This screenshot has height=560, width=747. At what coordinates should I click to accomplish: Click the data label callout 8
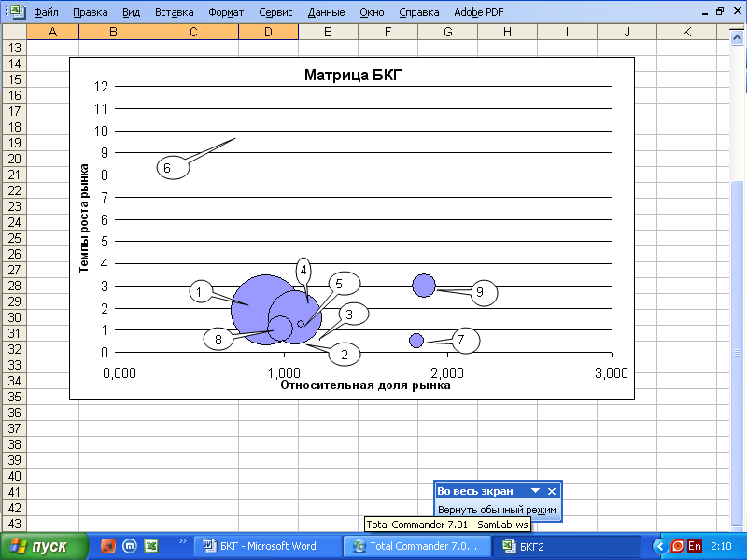218,339
